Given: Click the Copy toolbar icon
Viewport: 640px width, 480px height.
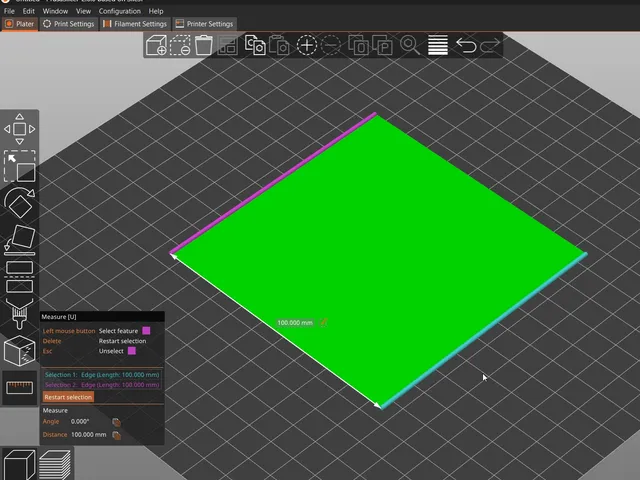Looking at the screenshot, I should 255,45.
